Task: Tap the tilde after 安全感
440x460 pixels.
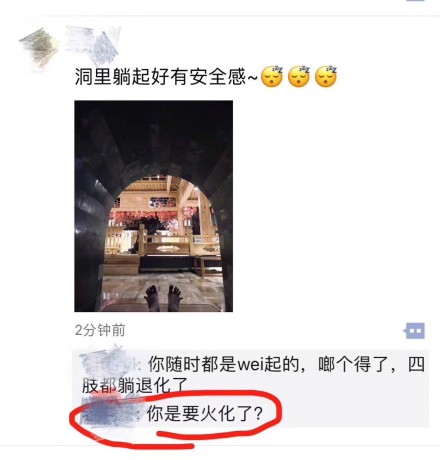Action: coord(252,77)
